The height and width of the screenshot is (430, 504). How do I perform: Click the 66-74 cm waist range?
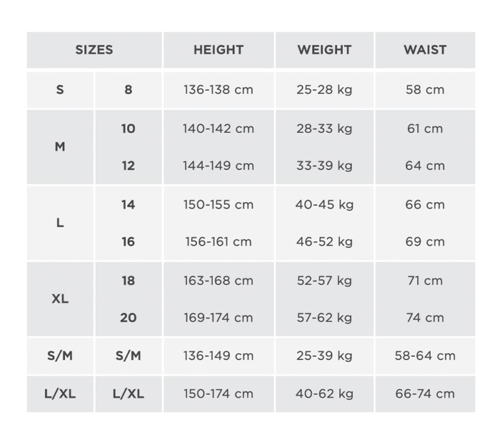[425, 394]
